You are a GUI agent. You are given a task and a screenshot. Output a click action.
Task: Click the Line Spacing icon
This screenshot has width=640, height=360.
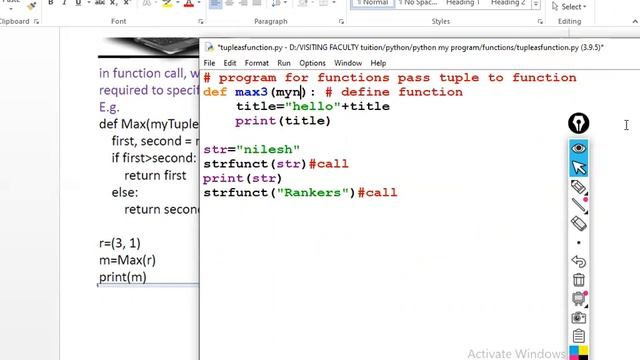276,3
